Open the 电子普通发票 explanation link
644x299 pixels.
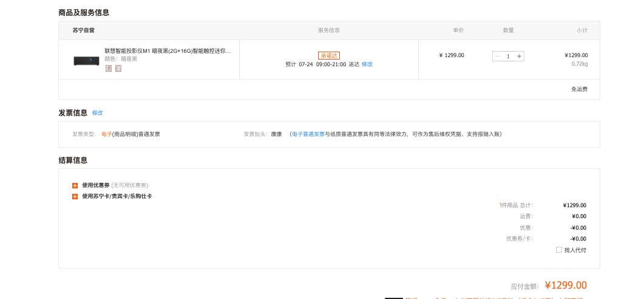click(x=308, y=134)
